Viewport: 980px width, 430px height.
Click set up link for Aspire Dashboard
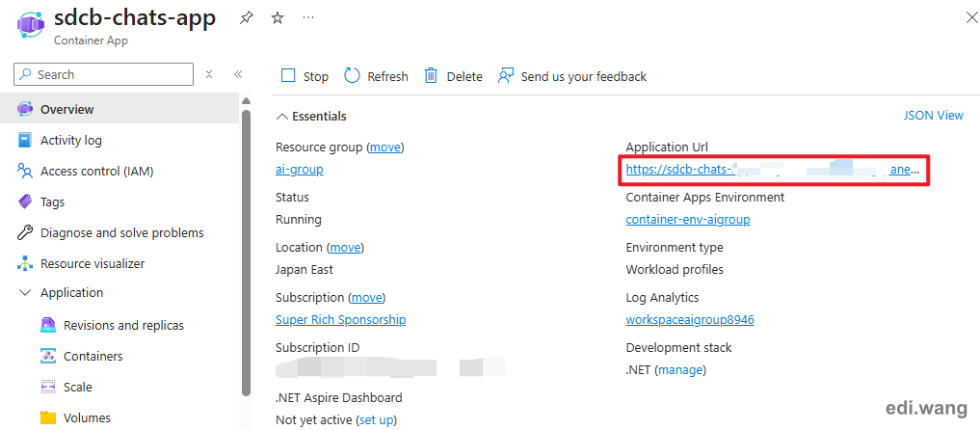[x=376, y=420]
